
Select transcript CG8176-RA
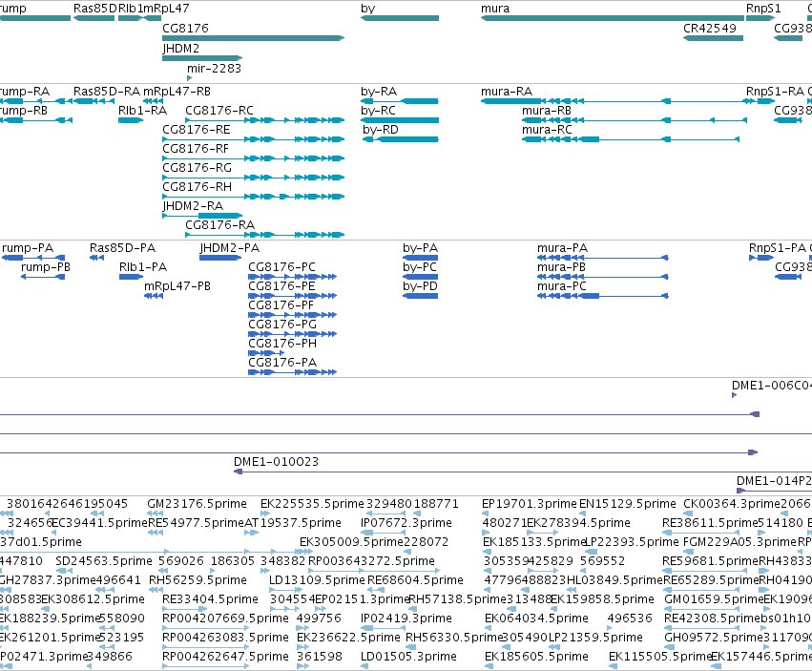(x=264, y=235)
